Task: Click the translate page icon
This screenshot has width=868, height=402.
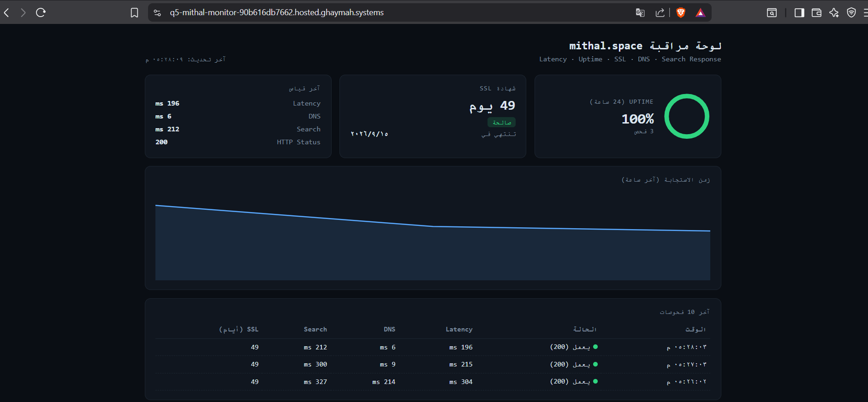Action: 640,12
